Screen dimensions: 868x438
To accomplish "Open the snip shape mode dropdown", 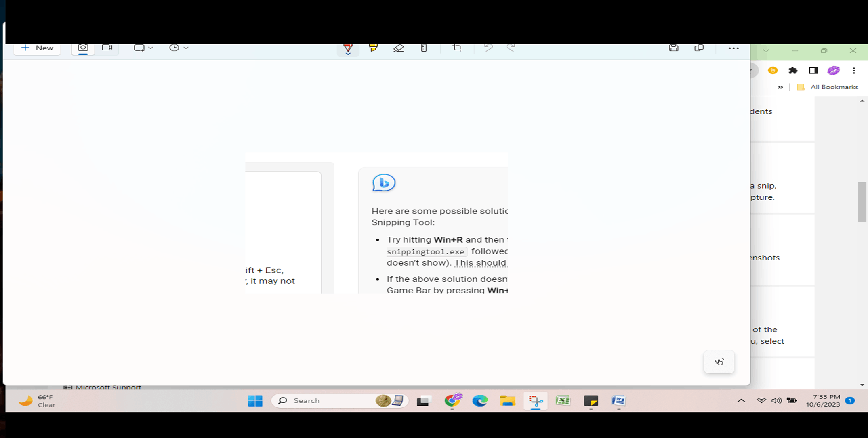I will (x=151, y=48).
